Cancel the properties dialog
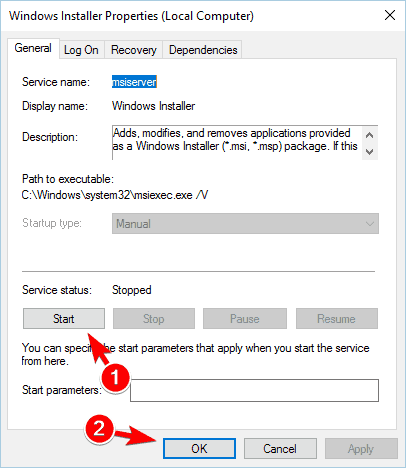The height and width of the screenshot is (468, 406). (280, 449)
